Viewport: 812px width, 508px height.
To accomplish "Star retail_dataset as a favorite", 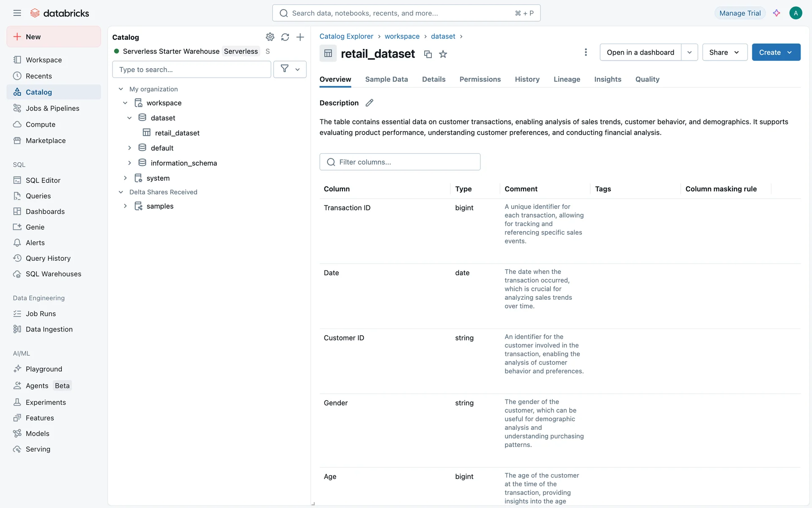I will pos(443,54).
